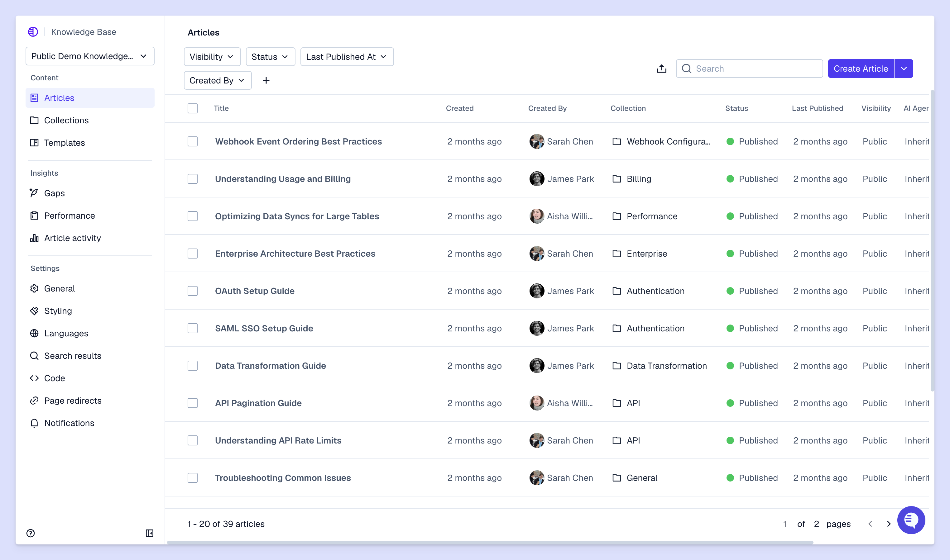The width and height of the screenshot is (950, 560).
Task: Open Gaps insights page
Action: tap(54, 193)
